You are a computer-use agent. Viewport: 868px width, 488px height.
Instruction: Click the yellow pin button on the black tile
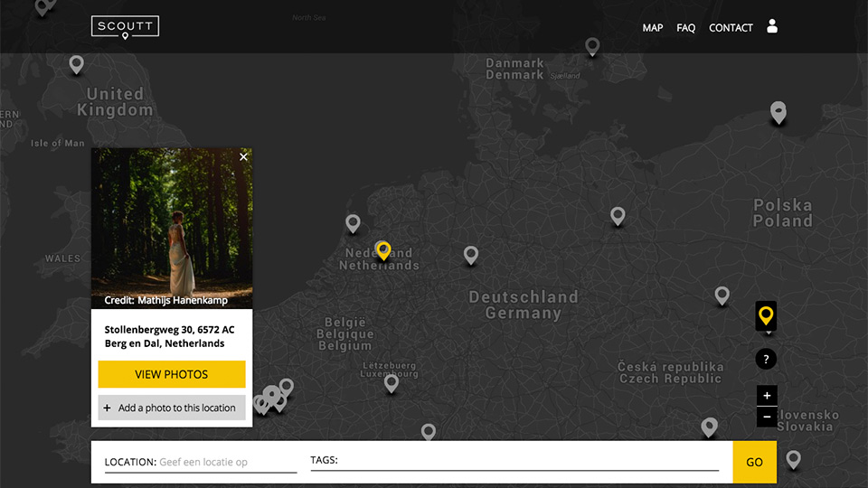766,316
